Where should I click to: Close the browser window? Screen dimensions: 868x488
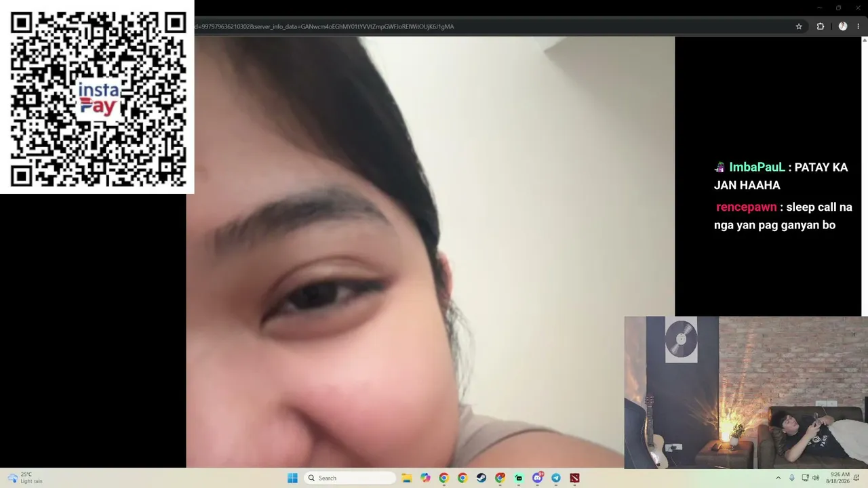coord(857,7)
